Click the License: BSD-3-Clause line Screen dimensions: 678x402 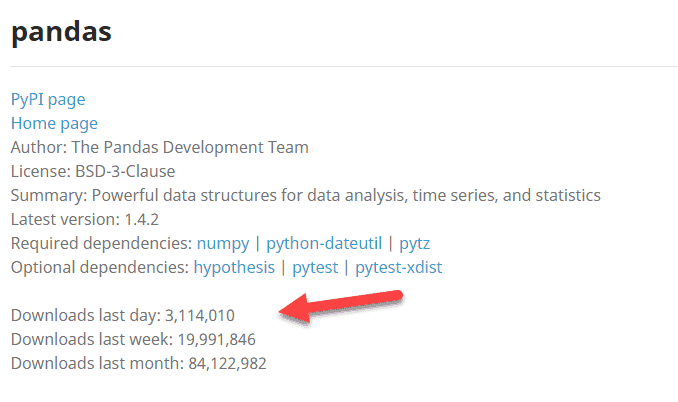[93, 172]
